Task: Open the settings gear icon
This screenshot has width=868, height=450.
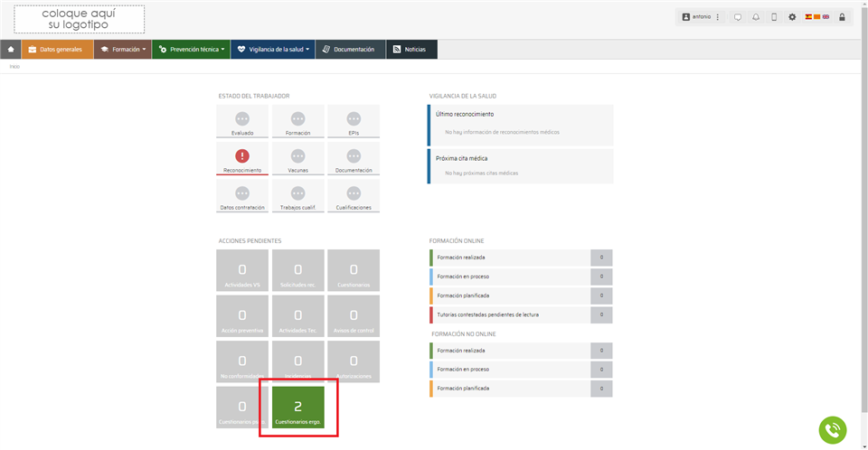Action: click(x=792, y=17)
